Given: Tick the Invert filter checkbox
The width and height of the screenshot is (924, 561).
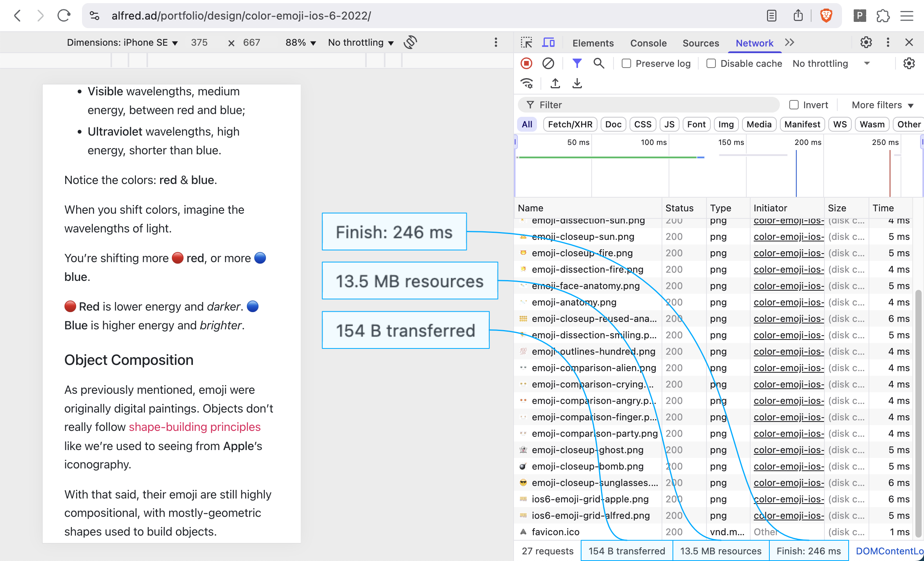Looking at the screenshot, I should [794, 105].
